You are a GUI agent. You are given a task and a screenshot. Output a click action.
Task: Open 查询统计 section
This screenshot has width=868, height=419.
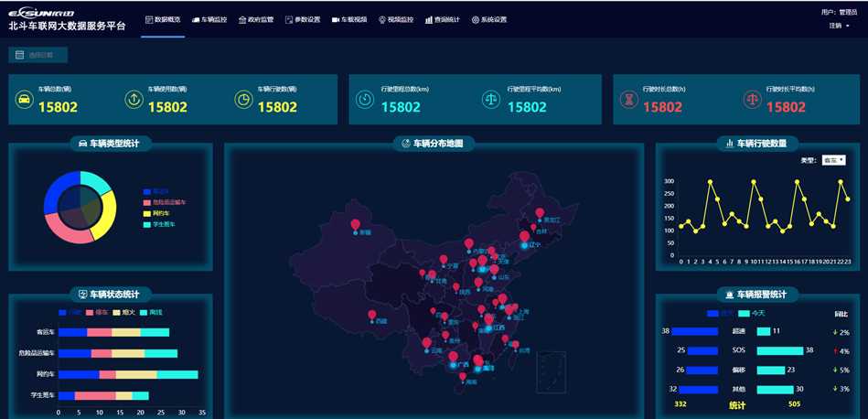tap(443, 19)
